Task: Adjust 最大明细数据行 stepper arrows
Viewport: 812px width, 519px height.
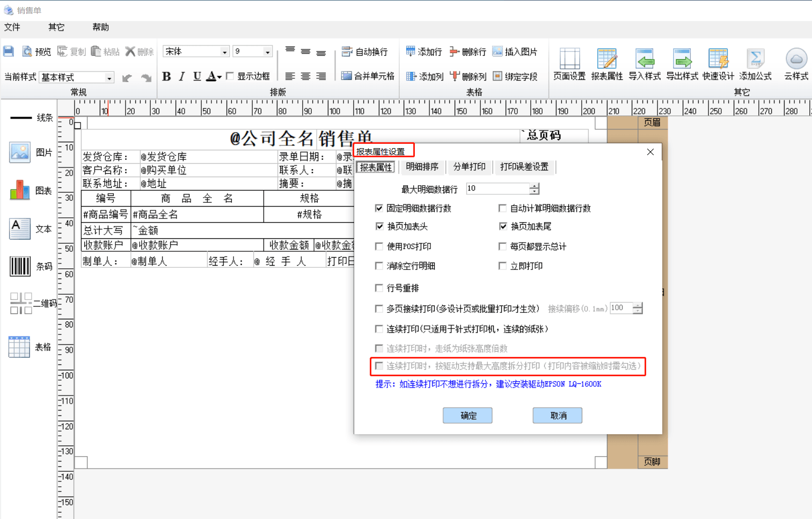Action: [534, 188]
